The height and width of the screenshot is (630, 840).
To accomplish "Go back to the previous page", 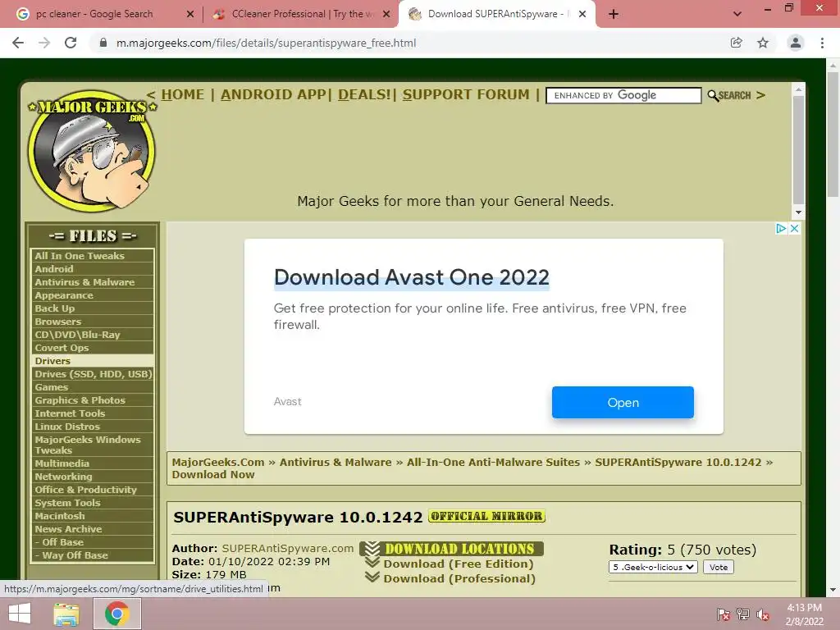I will point(18,43).
